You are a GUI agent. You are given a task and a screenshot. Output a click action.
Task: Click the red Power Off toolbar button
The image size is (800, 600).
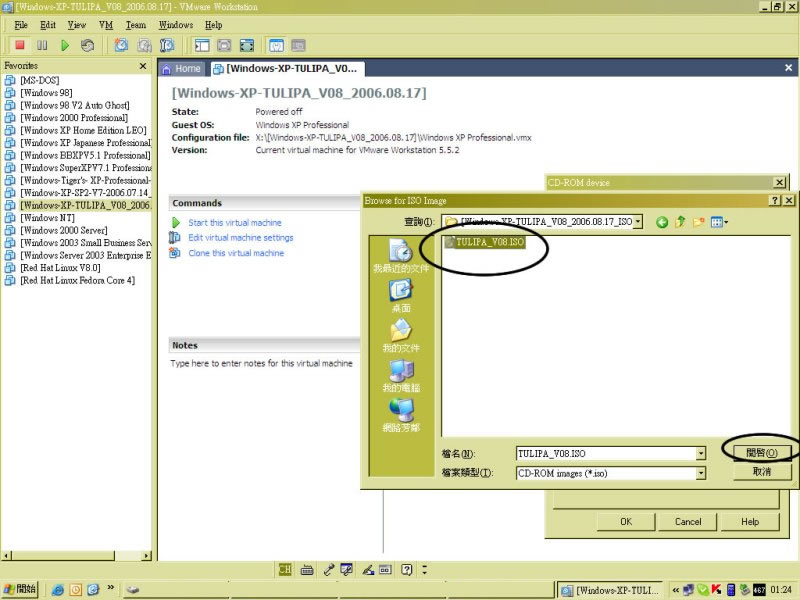20,45
